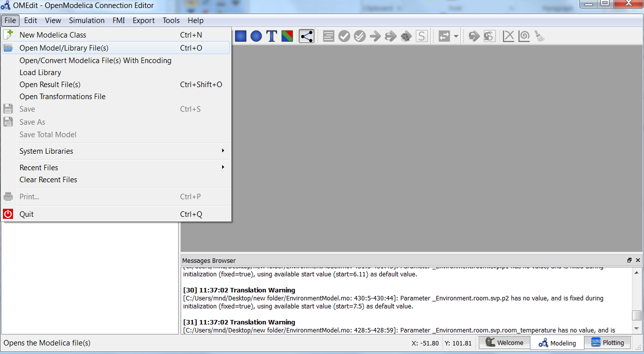Click the Instantiate Model lines icon
Screen dimensions: 644x354
coord(328,36)
